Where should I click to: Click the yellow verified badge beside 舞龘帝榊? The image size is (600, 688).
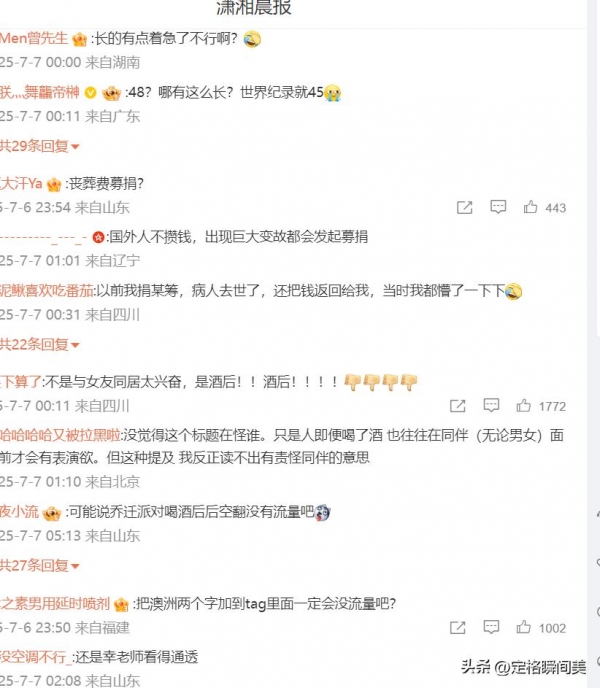(90, 93)
